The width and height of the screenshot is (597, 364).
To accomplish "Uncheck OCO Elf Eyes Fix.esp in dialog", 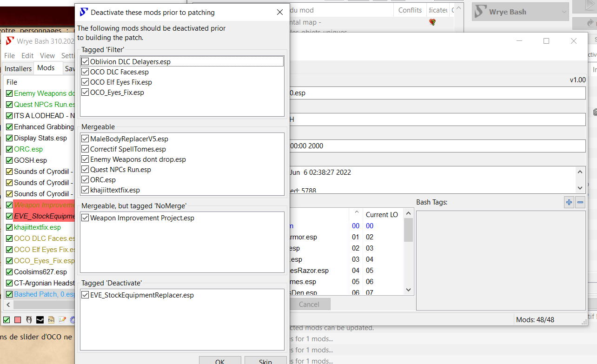I will click(85, 82).
